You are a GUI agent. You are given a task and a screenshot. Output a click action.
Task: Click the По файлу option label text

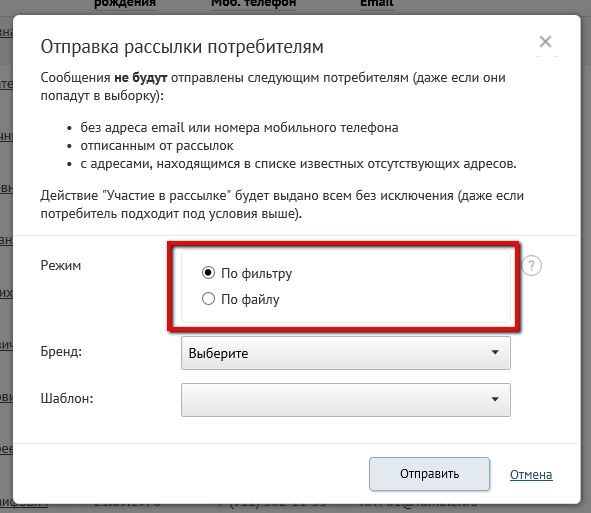point(250,299)
